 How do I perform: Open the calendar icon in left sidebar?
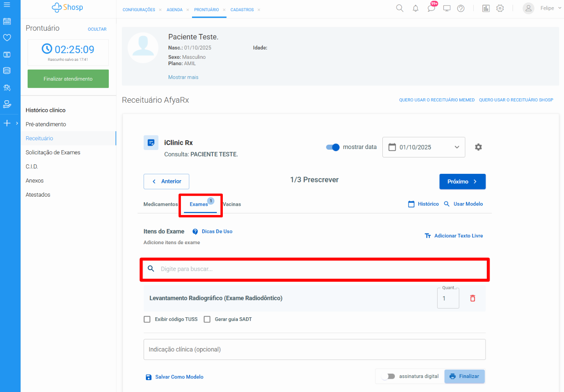coord(7,22)
